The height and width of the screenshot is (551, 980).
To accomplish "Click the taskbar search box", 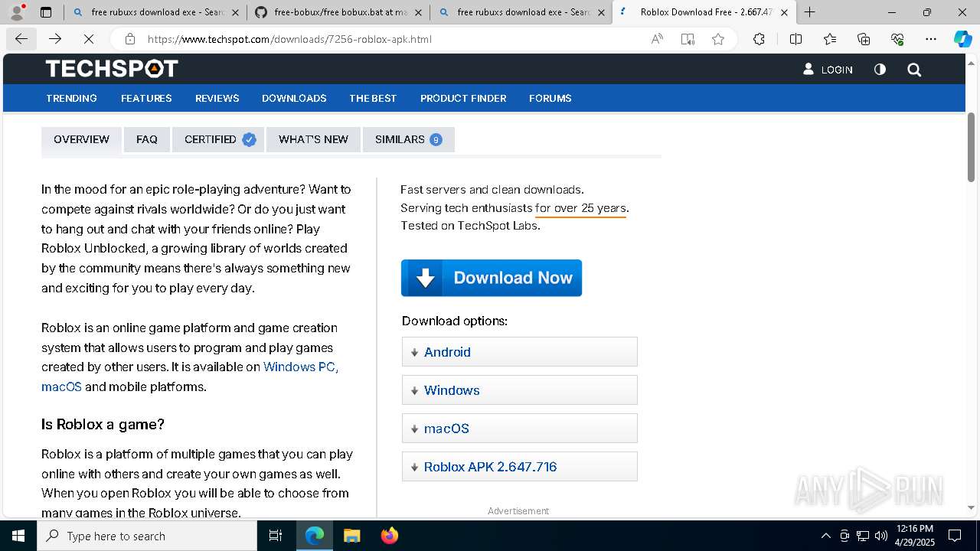I will pyautogui.click(x=147, y=536).
